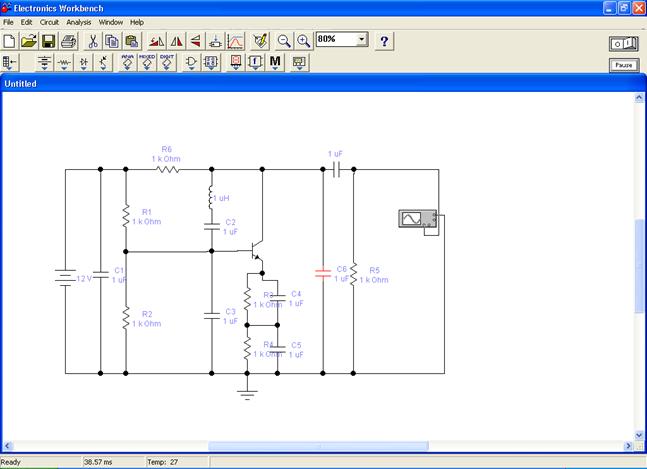The width and height of the screenshot is (647, 469).
Task: Cut selection with the scissors icon
Action: point(93,41)
